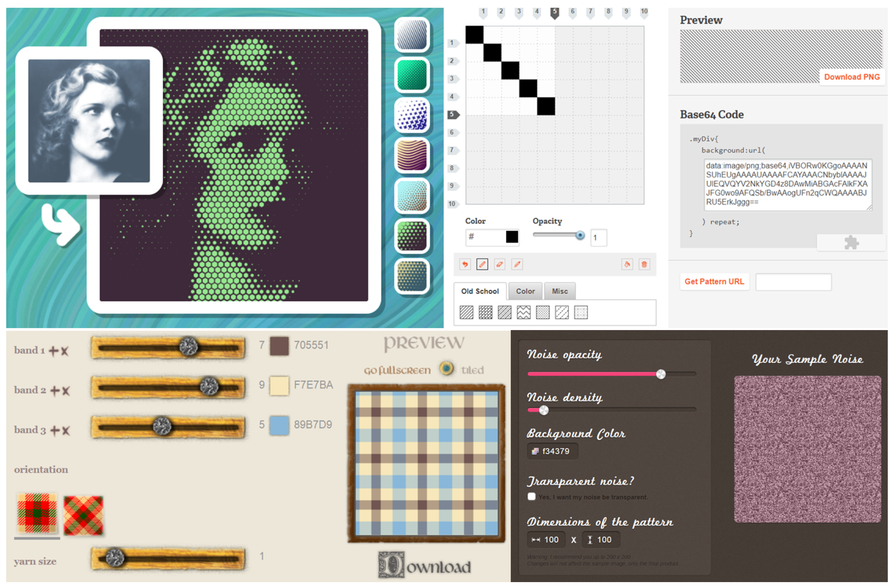
Task: Open the band 3 blue color swatch
Action: (279, 425)
